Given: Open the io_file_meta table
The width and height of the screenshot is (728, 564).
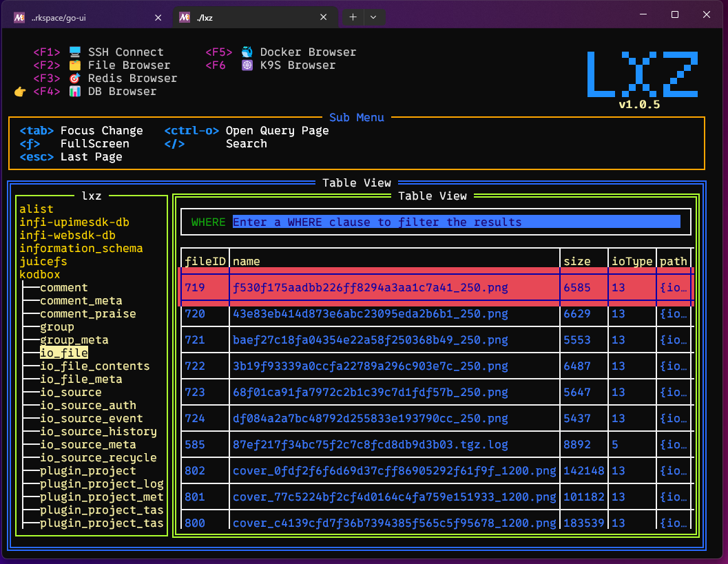Looking at the screenshot, I should [81, 379].
